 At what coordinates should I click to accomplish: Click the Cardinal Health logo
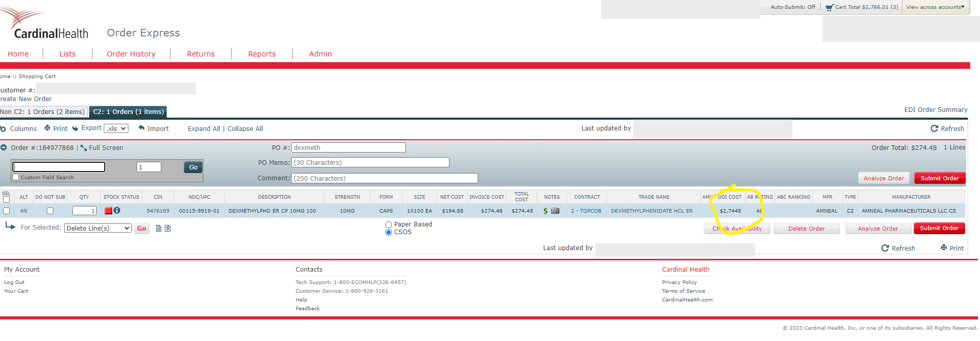(x=45, y=23)
